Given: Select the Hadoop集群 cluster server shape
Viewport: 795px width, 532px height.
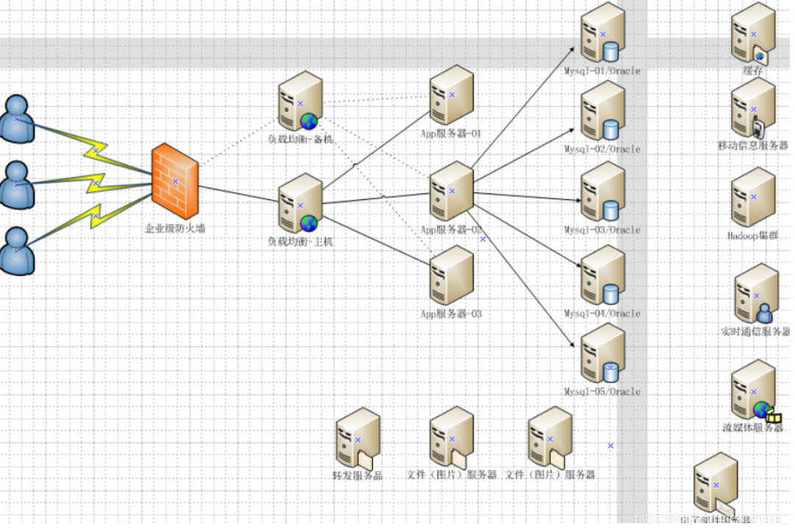Looking at the screenshot, I should [753, 197].
